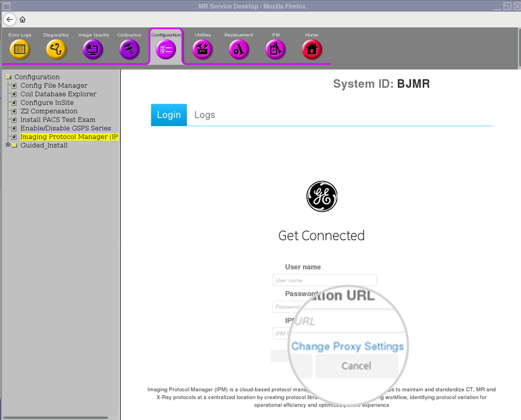This screenshot has height=420, width=521.
Task: Click the GE logo above Get Connected
Action: pos(321,196)
